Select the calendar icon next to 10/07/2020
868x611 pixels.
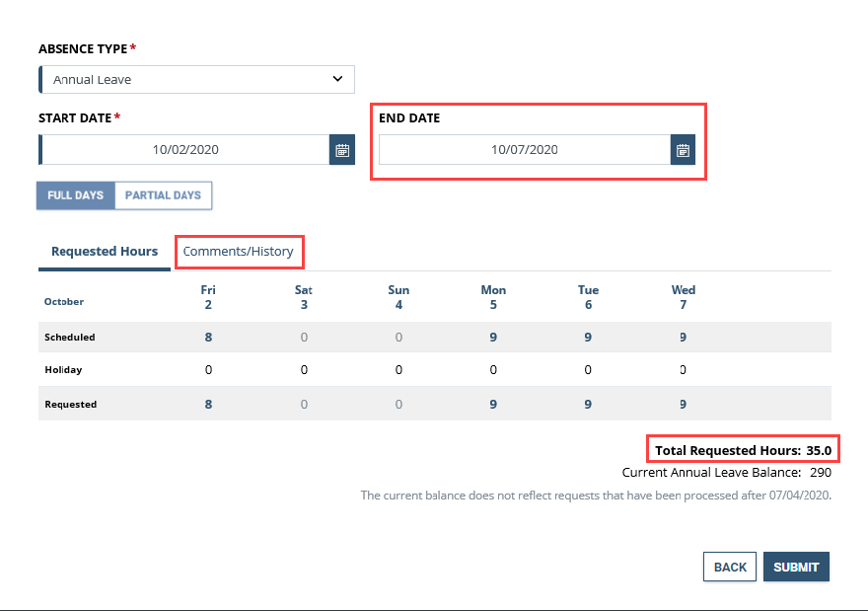click(x=683, y=149)
